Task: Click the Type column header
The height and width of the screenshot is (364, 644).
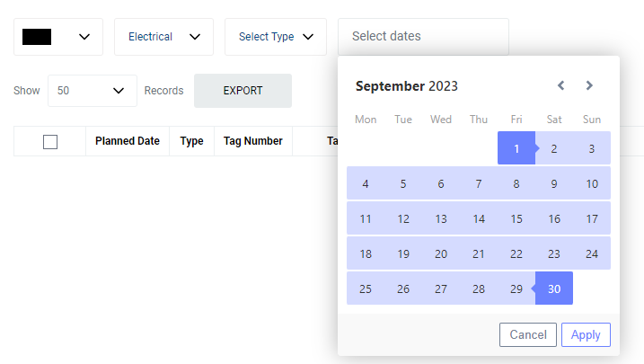Action: point(191,141)
